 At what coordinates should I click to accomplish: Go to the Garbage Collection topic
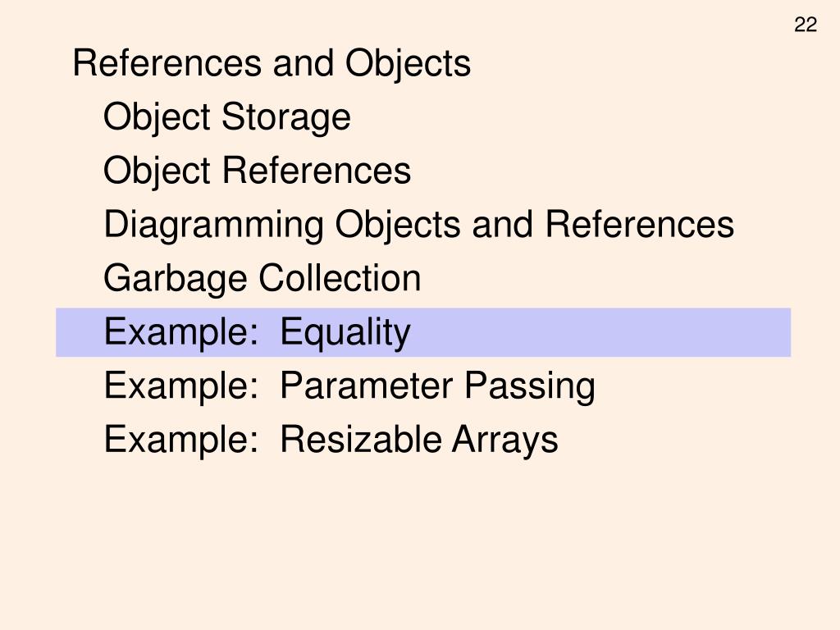pos(262,278)
